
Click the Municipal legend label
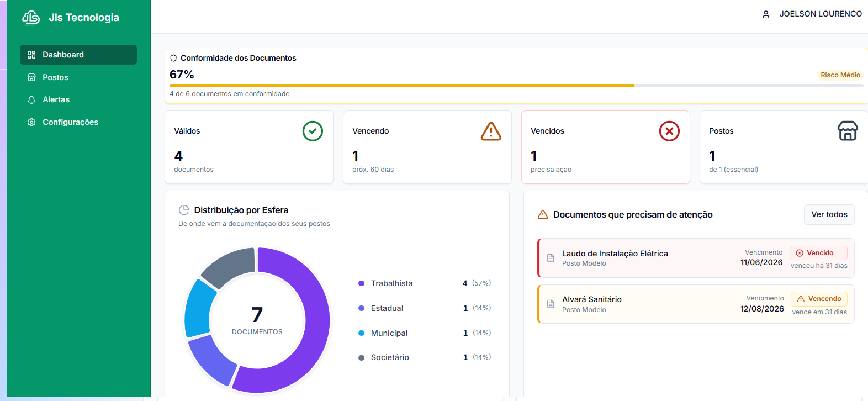389,333
